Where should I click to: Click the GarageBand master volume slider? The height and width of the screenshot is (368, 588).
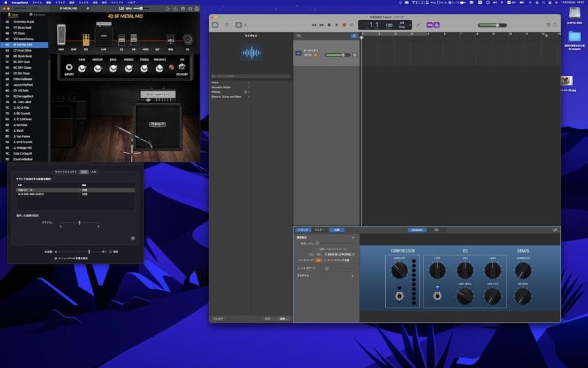pos(492,25)
